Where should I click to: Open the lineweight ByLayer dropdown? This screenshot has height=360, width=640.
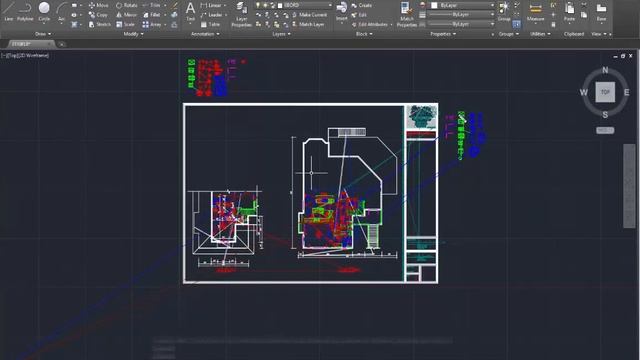point(492,15)
